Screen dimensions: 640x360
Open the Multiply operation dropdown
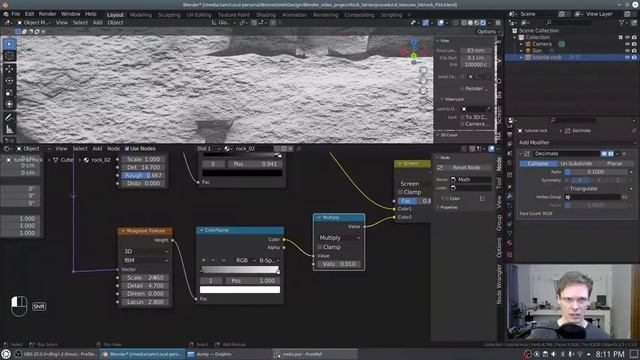(339, 238)
